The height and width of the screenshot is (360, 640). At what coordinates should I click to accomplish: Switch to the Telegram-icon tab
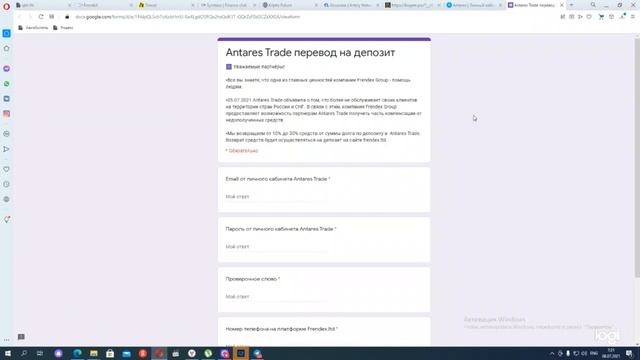point(473,5)
